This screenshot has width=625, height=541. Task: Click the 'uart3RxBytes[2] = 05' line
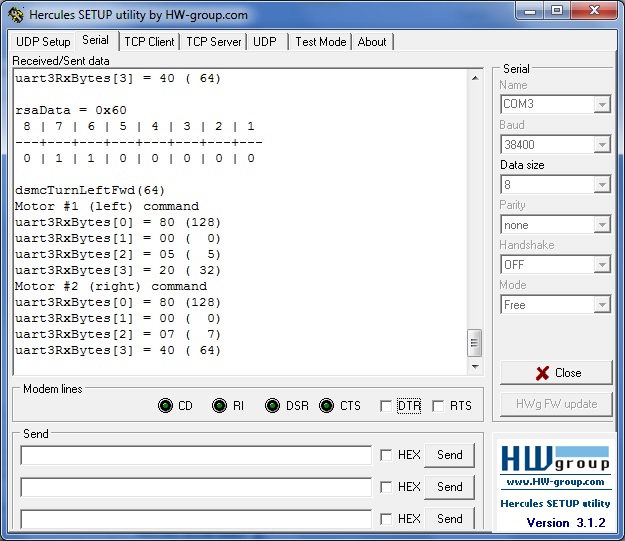pyautogui.click(x=118, y=254)
